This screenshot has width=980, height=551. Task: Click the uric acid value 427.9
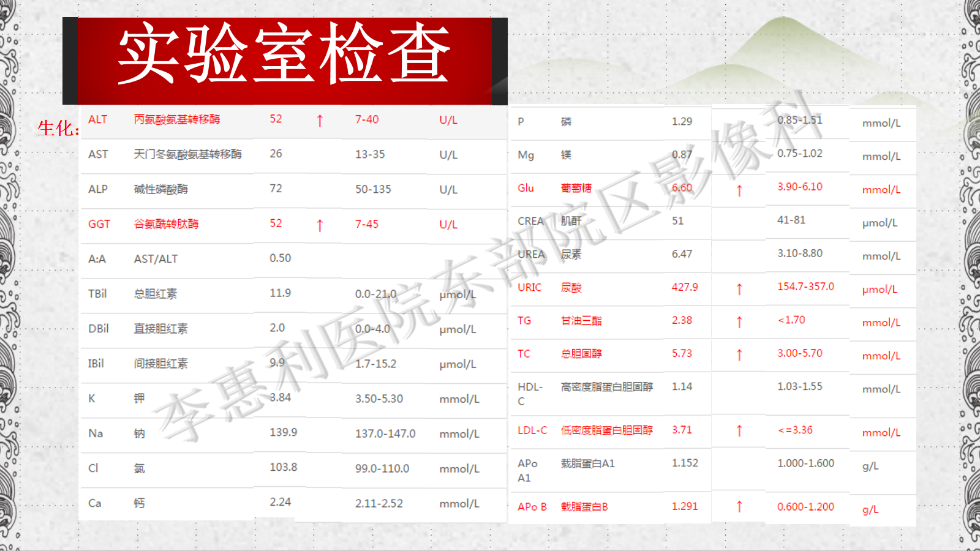pos(685,287)
